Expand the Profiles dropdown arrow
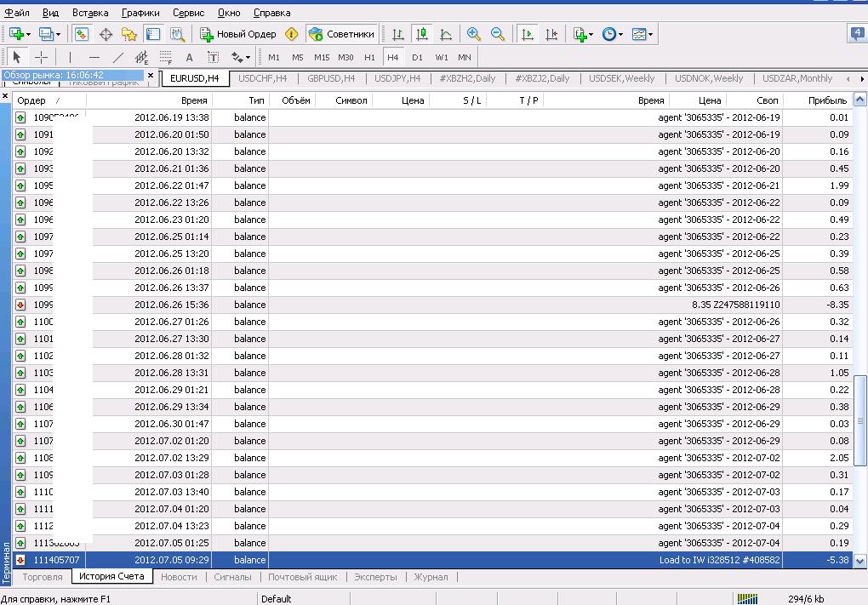 click(58, 34)
